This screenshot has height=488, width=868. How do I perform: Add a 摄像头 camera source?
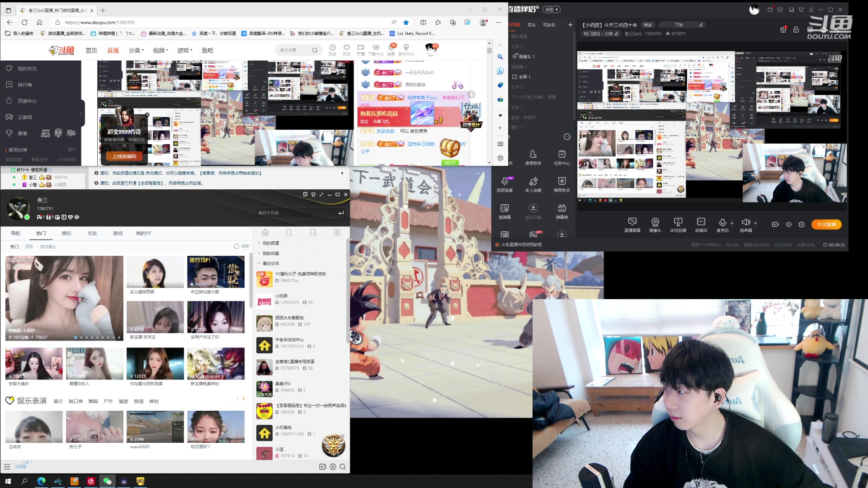(x=656, y=222)
